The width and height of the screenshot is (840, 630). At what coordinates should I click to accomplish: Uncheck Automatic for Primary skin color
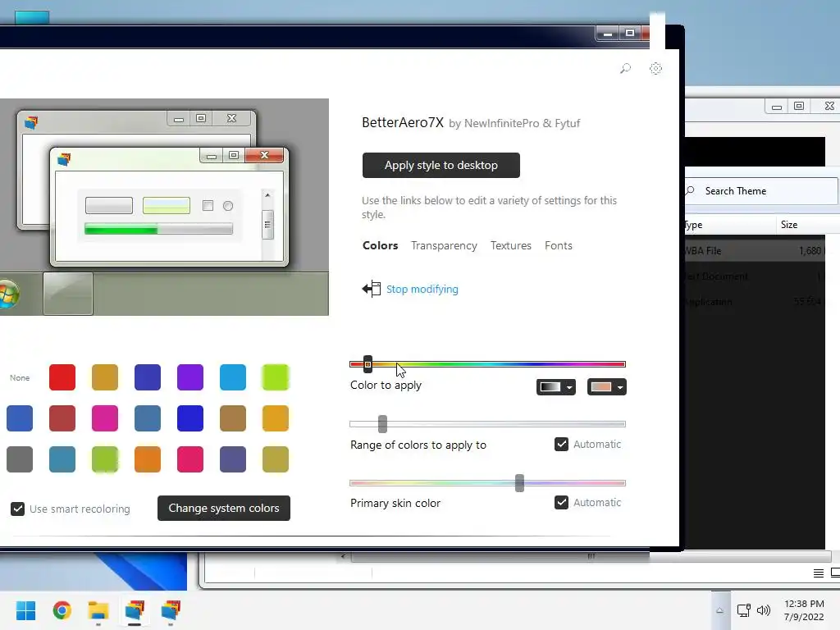561,503
